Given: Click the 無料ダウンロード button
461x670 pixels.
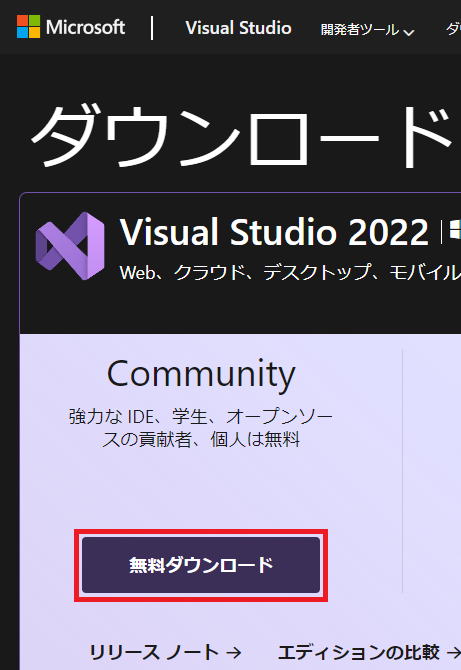Looking at the screenshot, I should click(201, 565).
